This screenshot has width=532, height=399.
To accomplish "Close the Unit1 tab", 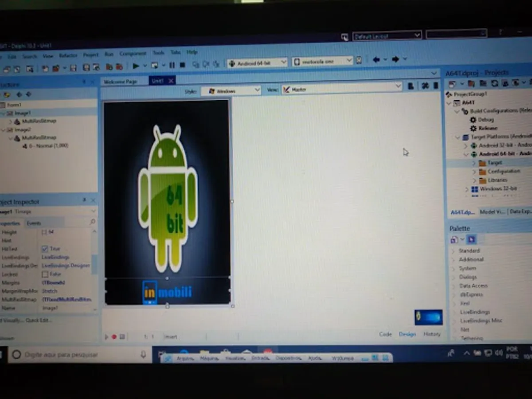I will (171, 81).
